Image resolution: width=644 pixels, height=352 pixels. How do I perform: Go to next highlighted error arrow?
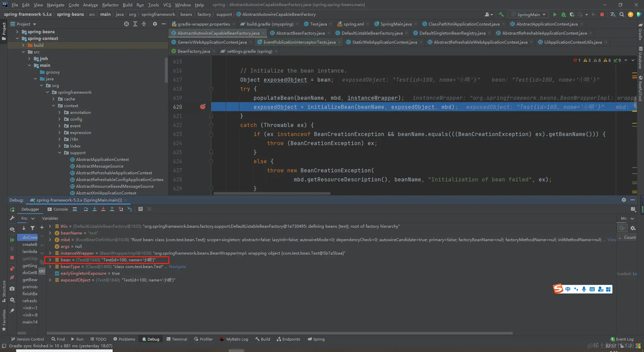[633, 60]
